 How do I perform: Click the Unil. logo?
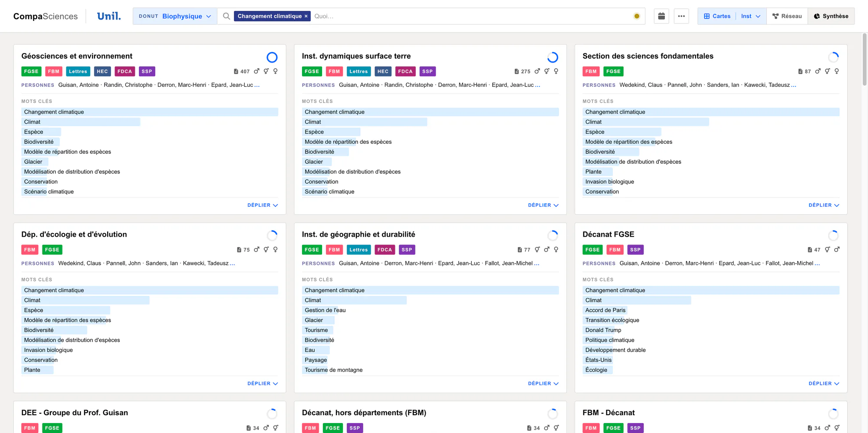[x=109, y=16]
